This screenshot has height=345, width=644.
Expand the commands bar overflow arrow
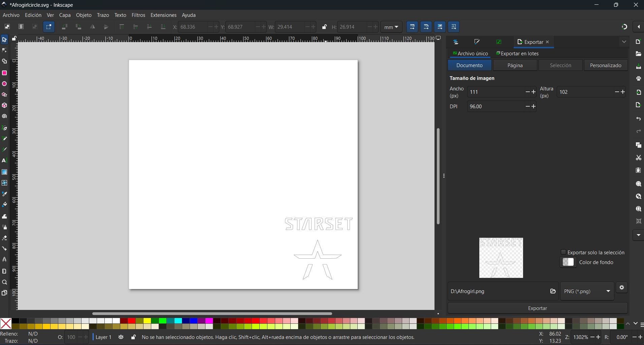pos(638,235)
